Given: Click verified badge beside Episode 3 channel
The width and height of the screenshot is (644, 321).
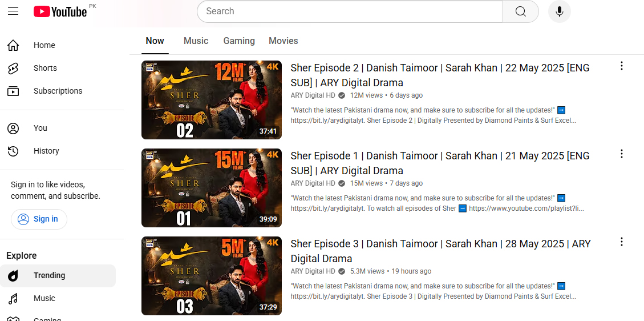Looking at the screenshot, I should (x=342, y=271).
